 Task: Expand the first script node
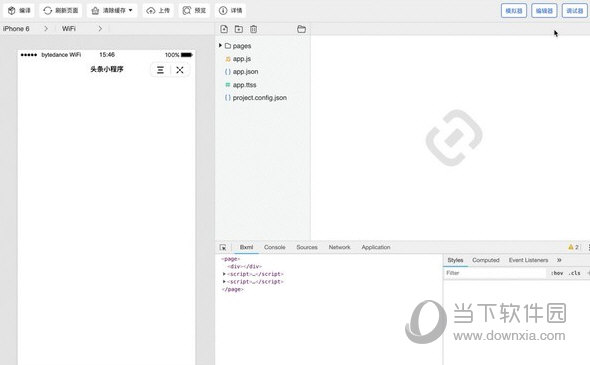point(224,274)
